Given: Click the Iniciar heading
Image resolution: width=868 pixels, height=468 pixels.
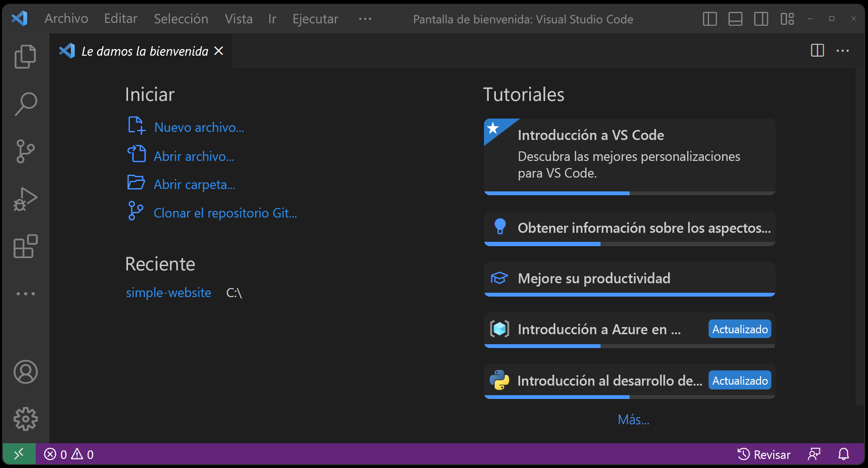Looking at the screenshot, I should tap(150, 94).
